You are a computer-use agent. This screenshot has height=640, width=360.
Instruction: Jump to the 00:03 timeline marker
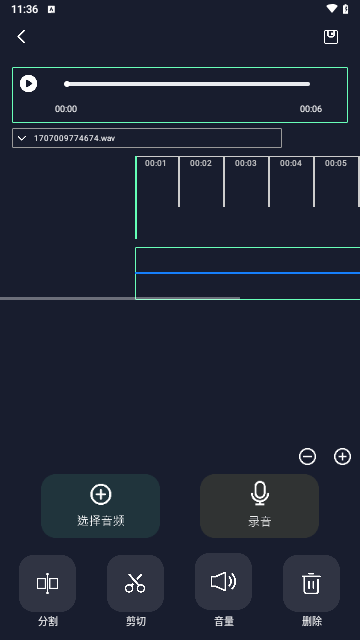[x=246, y=163]
